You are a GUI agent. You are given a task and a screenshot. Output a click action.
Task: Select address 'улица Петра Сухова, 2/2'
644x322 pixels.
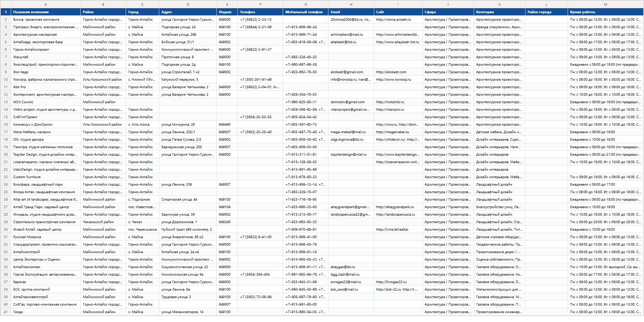click(x=188, y=140)
